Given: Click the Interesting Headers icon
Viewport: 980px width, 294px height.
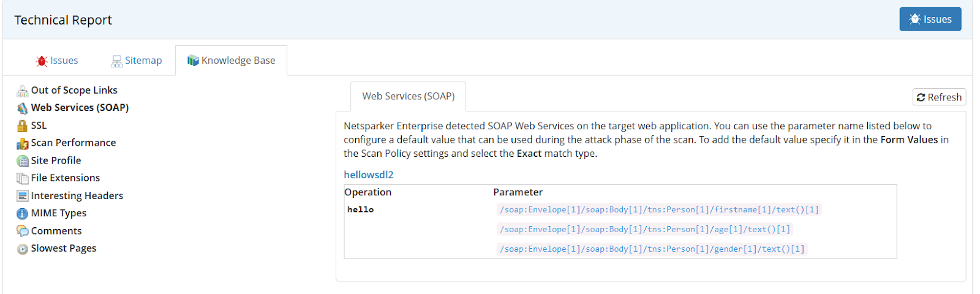Looking at the screenshot, I should (x=23, y=196).
